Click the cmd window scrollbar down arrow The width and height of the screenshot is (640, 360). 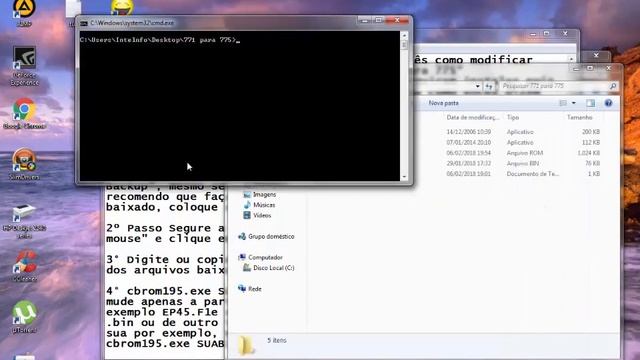[404, 177]
